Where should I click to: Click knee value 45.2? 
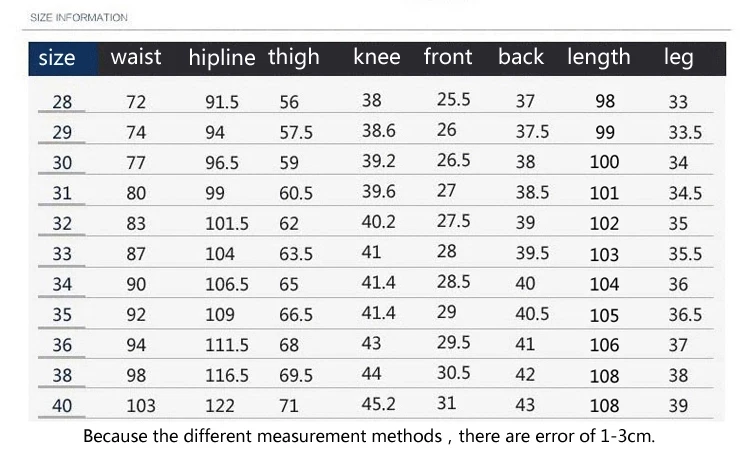tap(378, 404)
